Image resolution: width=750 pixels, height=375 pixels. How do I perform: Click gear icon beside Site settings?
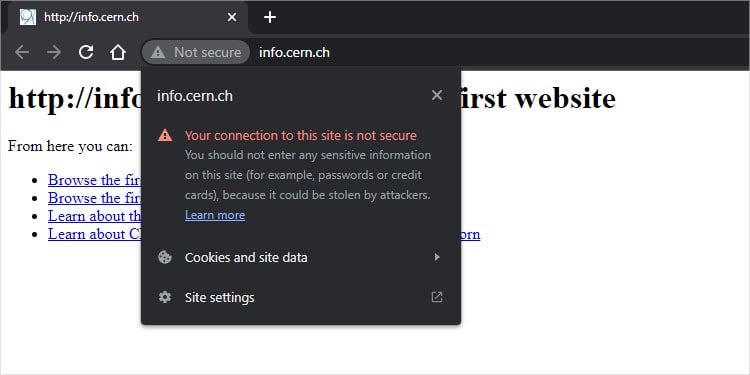165,298
